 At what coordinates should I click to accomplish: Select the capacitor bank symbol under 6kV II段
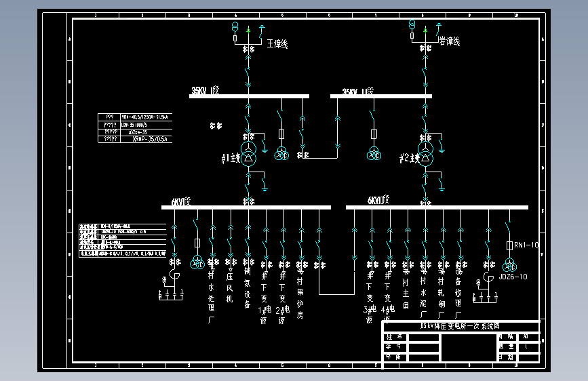(x=486, y=289)
